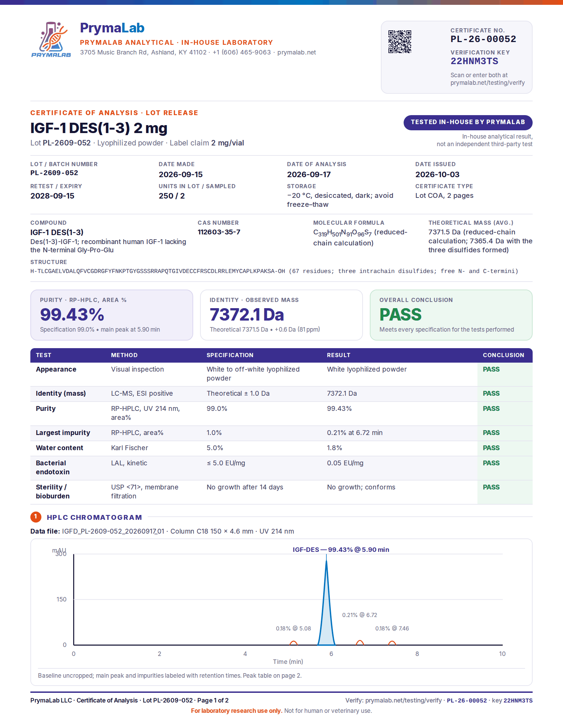This screenshot has height=728, width=563.
Task: Click the HPLC Chromatogram section heading
Action: 95,517
